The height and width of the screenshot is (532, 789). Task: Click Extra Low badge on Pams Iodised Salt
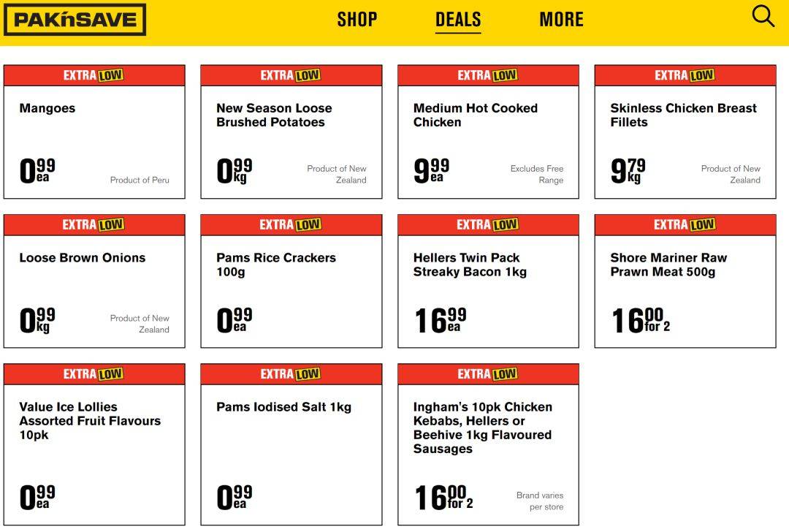(x=291, y=374)
